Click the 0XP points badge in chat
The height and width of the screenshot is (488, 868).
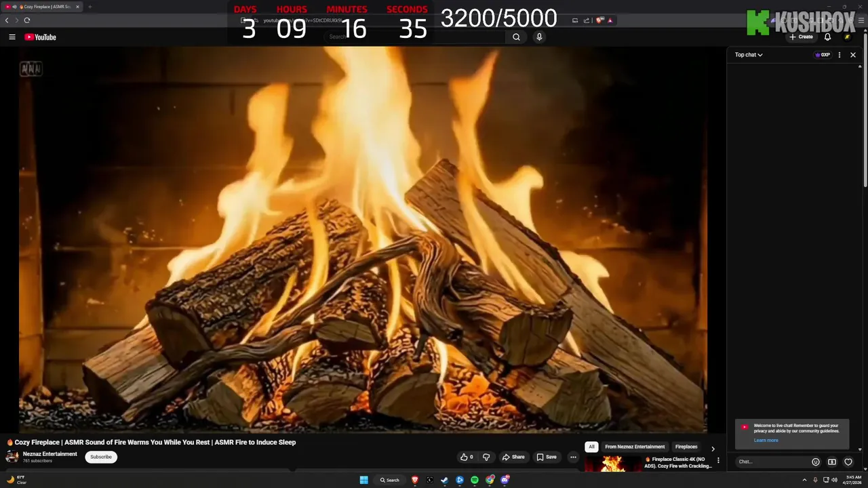[823, 55]
